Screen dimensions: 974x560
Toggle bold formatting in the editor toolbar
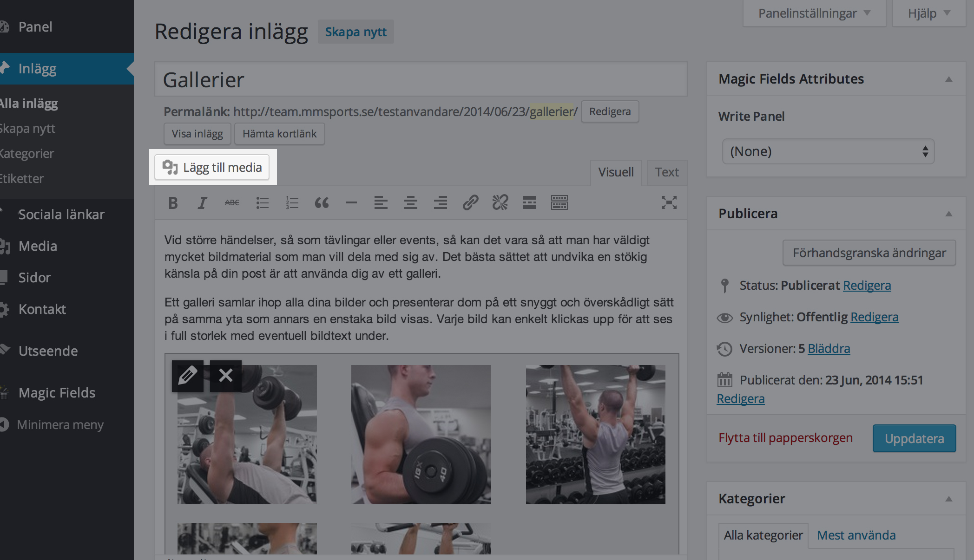tap(173, 203)
